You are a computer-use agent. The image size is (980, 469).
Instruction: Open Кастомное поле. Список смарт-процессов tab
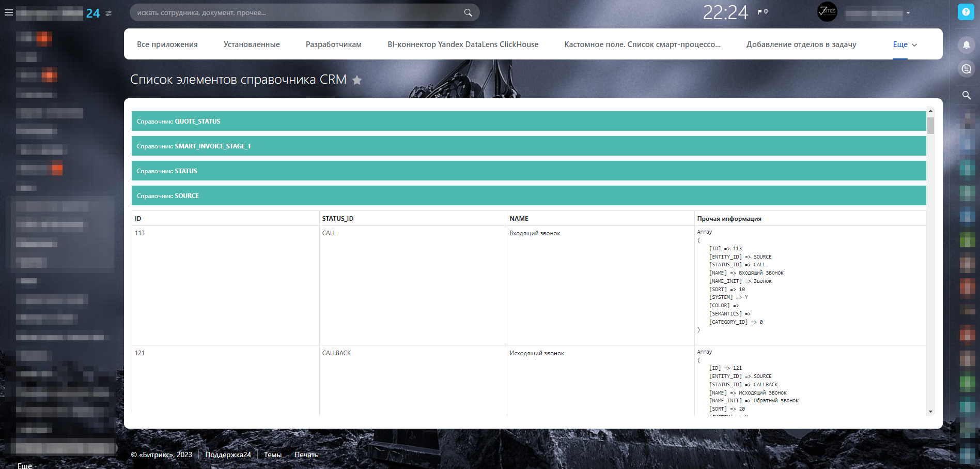tap(642, 44)
